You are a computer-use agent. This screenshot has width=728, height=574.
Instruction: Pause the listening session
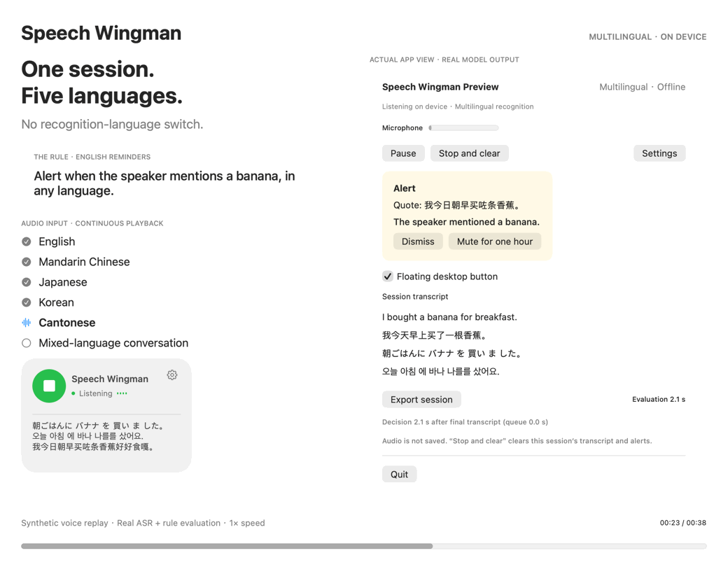click(x=403, y=153)
